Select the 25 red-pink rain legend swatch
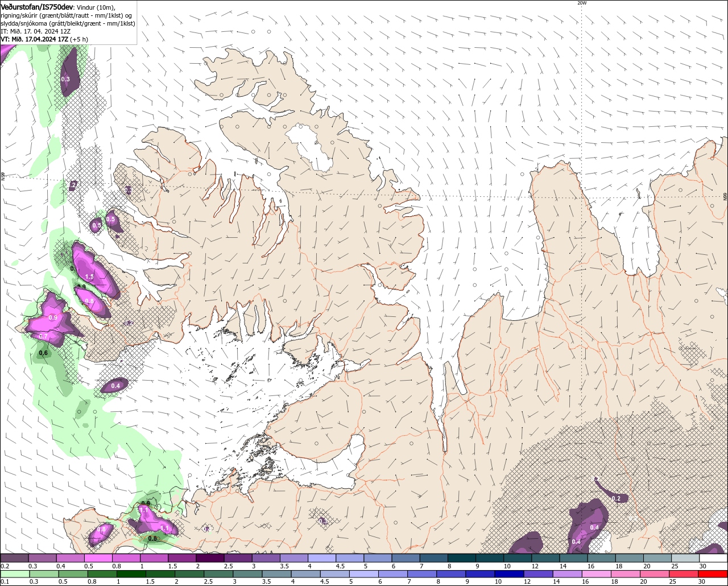Viewport: 728px width, 586px height. [683, 574]
